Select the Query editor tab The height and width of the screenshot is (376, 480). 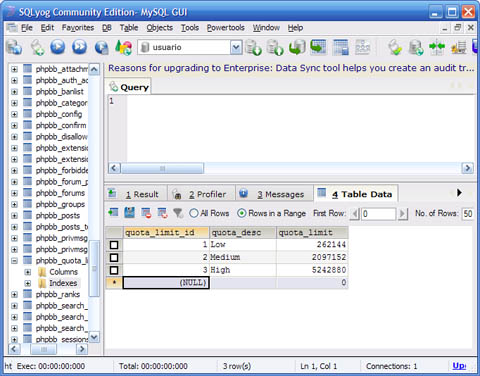(x=129, y=87)
